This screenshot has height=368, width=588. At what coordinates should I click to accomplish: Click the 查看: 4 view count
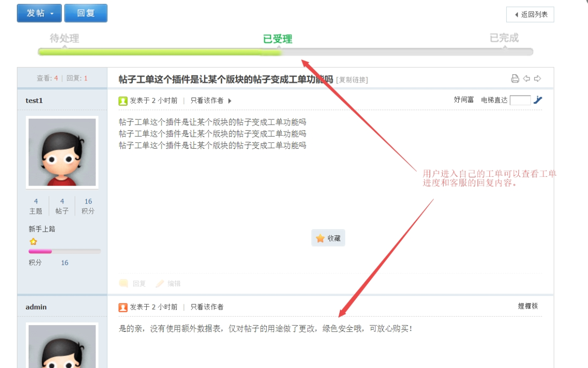[x=48, y=78]
